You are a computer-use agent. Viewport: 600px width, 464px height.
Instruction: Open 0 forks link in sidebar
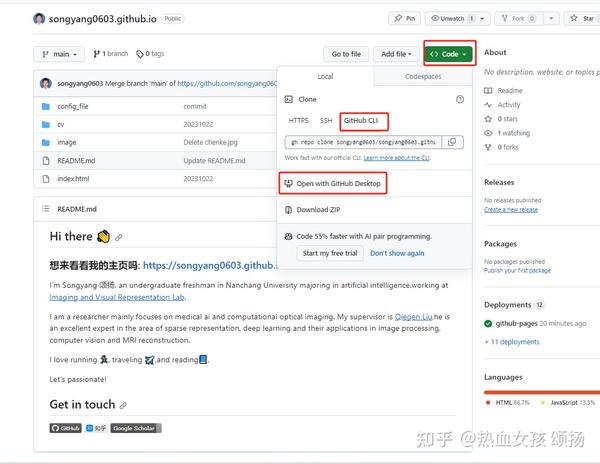[x=501, y=147]
